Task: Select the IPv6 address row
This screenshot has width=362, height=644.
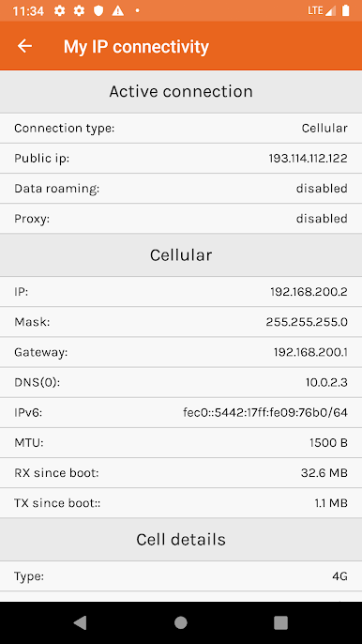Action: click(x=181, y=412)
